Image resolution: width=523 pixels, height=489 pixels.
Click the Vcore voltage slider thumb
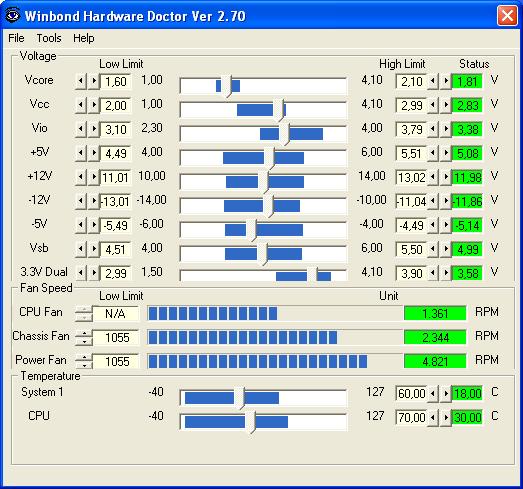tap(227, 86)
